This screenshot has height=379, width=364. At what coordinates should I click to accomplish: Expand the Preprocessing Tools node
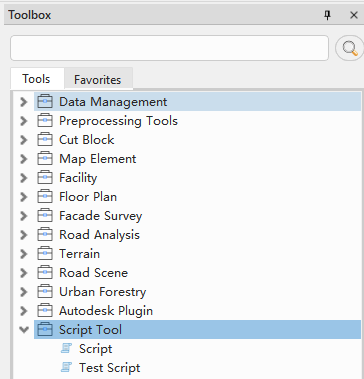(24, 121)
